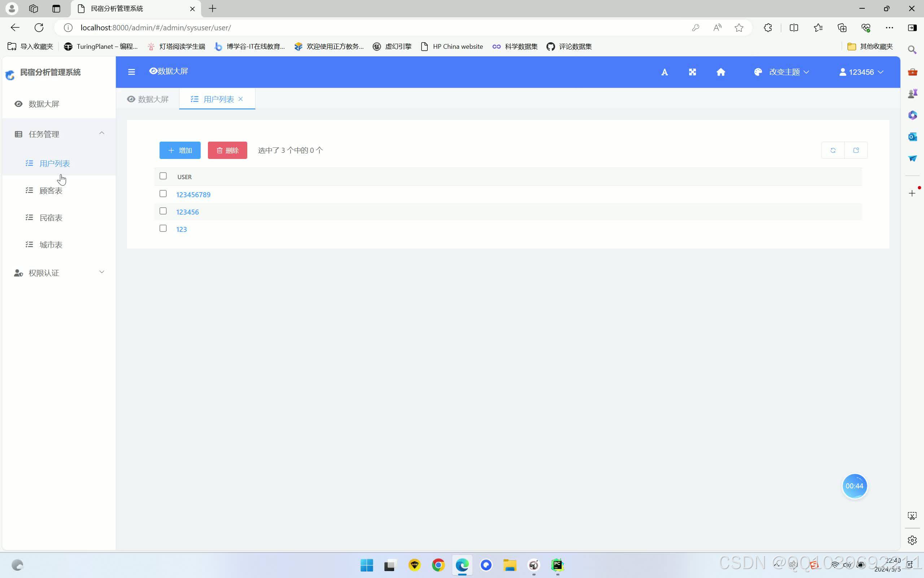Close the 用户列表 tab with its x
The width and height of the screenshot is (924, 578).
240,99
